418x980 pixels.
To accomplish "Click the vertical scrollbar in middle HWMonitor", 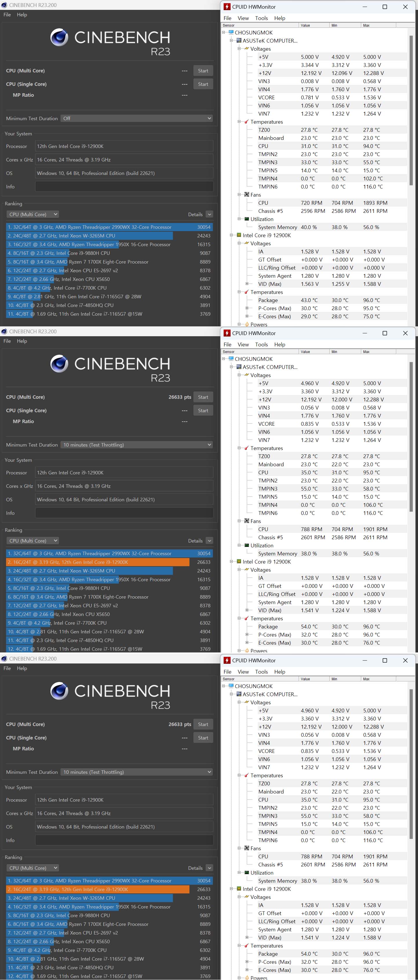I will pyautogui.click(x=411, y=437).
